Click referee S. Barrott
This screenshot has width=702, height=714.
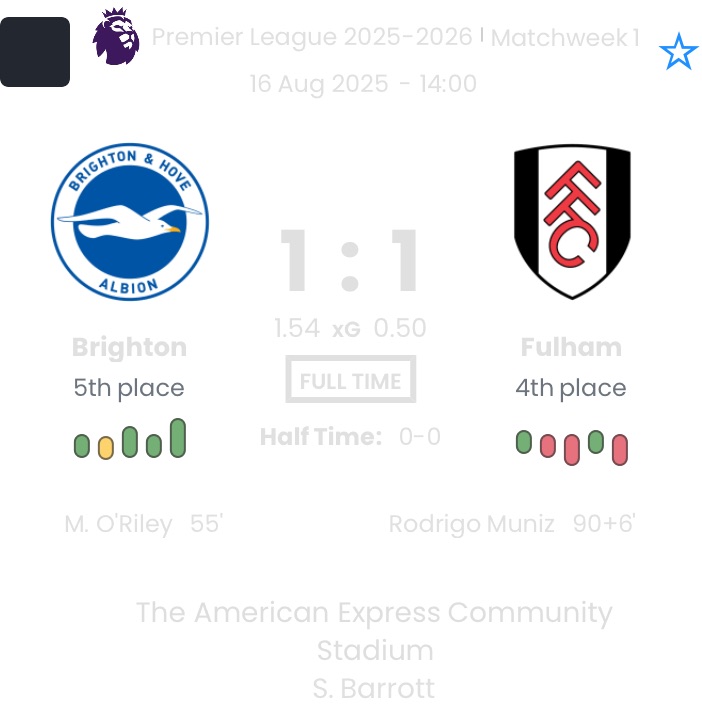[x=374, y=689]
